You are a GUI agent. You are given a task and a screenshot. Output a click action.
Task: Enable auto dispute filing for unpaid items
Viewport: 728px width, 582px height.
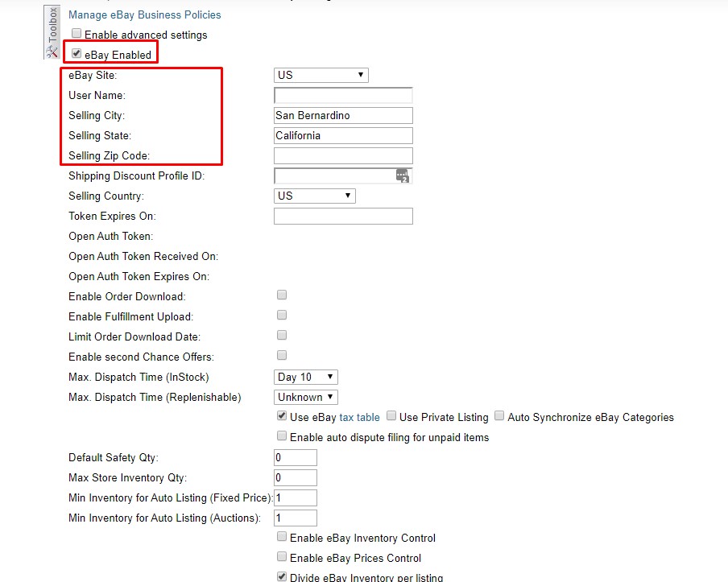(x=282, y=435)
